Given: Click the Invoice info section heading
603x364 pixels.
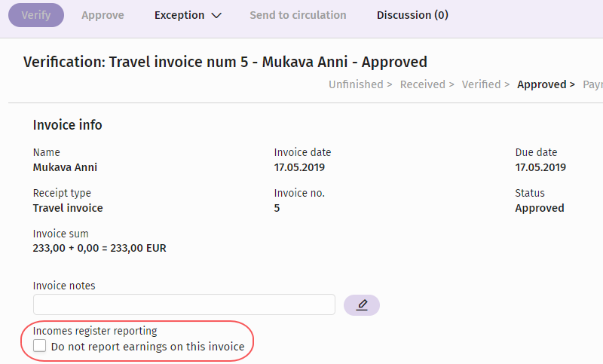Looking at the screenshot, I should tap(67, 125).
